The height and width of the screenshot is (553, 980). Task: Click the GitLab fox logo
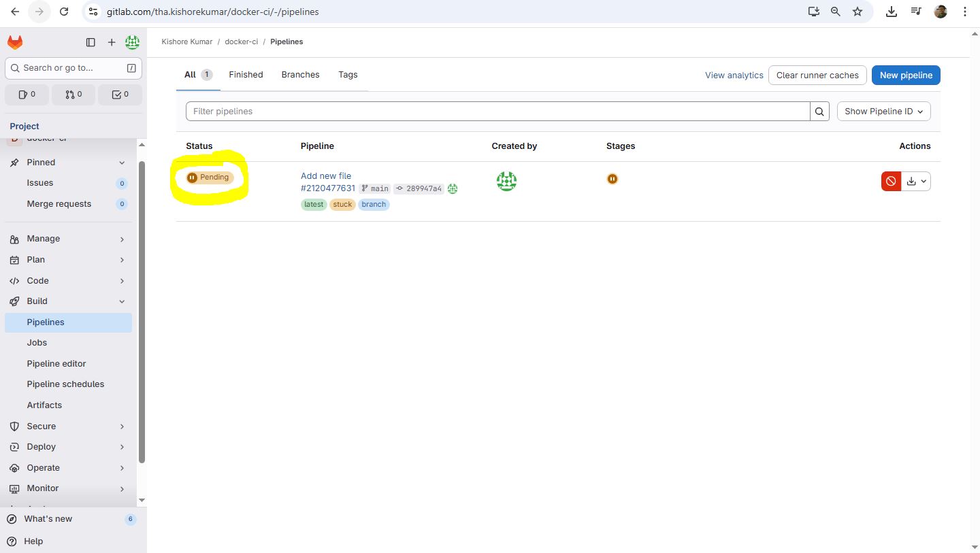[x=15, y=42]
